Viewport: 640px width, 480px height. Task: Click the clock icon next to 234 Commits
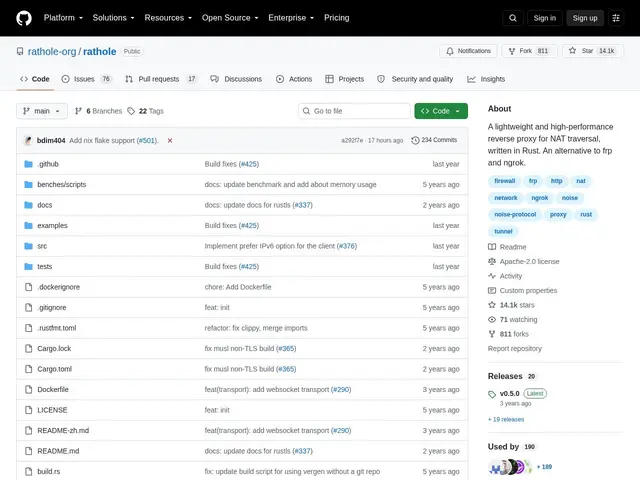click(415, 140)
